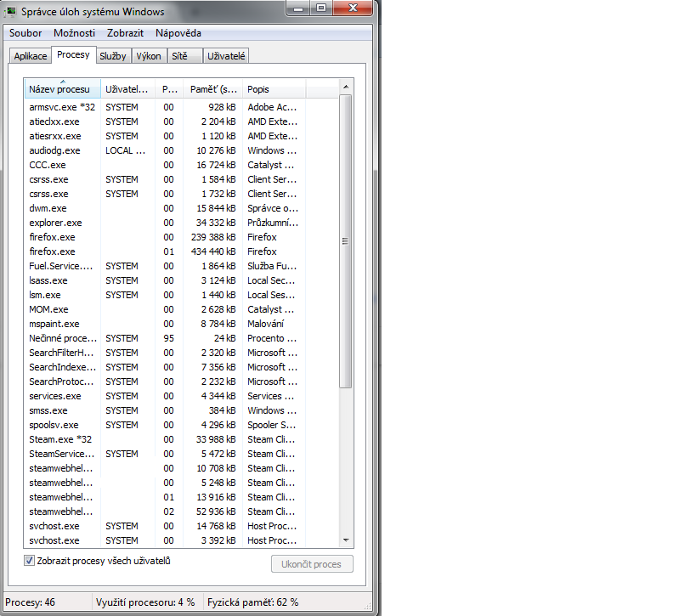Sort by Uživatel column header
696x616 pixels.
[x=127, y=89]
